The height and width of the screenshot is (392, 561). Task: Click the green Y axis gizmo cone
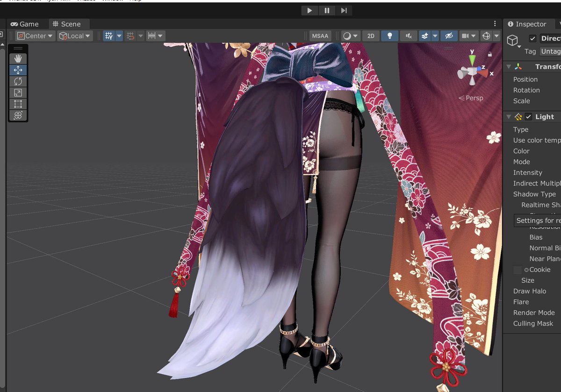473,60
